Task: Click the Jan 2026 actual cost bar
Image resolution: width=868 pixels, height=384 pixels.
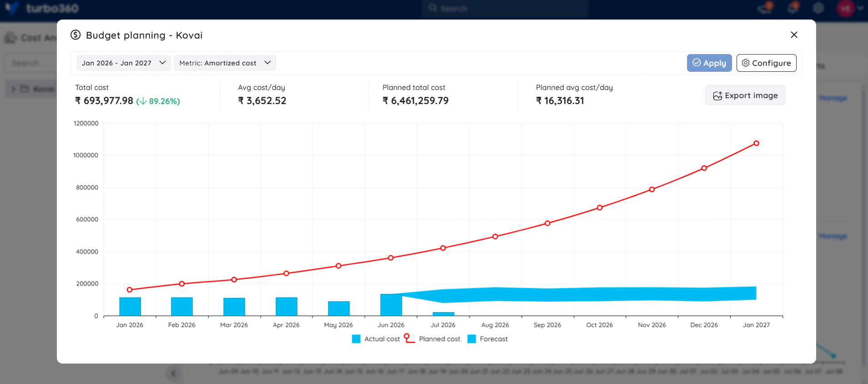Action: click(130, 306)
